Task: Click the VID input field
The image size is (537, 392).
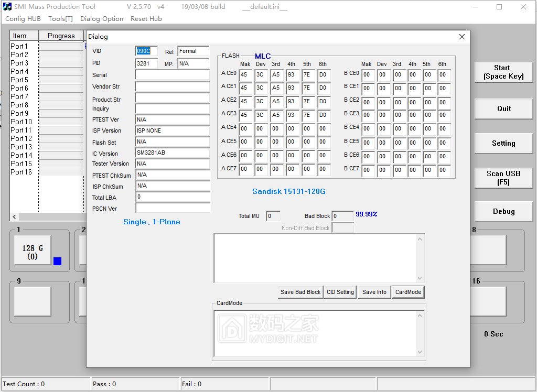Action: [x=146, y=51]
